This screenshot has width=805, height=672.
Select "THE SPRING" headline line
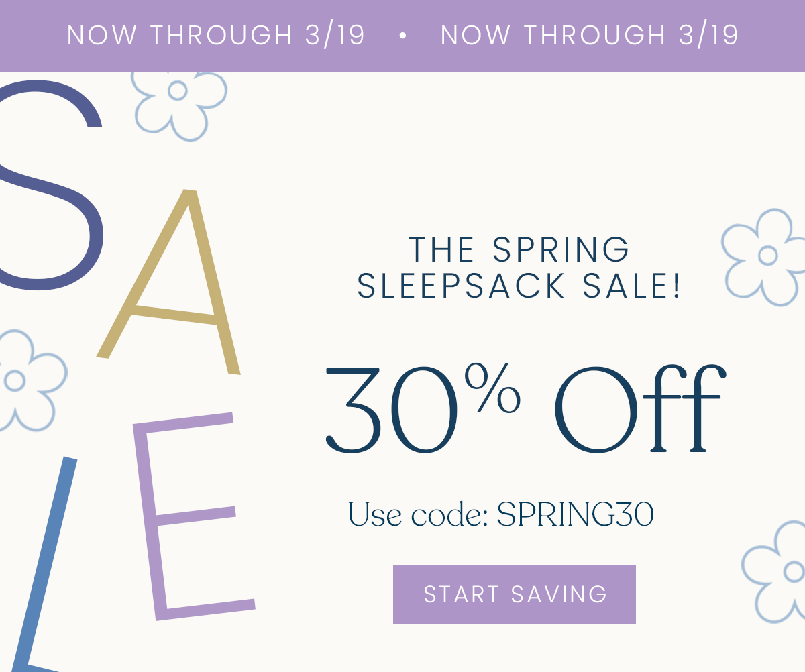pos(519,249)
